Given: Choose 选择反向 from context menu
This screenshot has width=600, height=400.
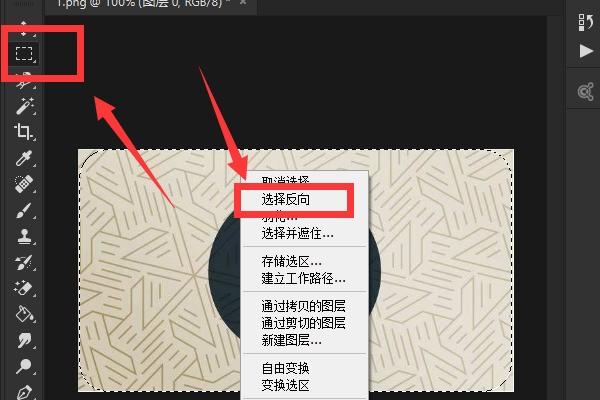Looking at the screenshot, I should coord(285,199).
